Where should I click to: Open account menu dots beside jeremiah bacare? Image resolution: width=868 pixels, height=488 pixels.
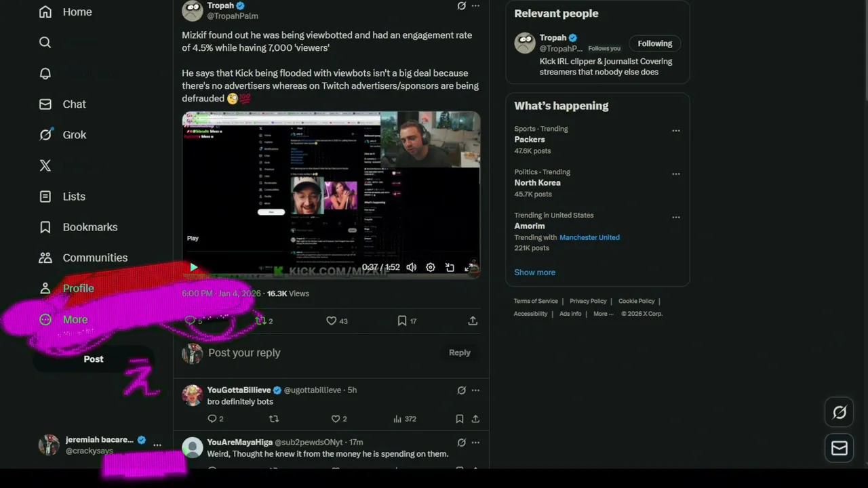tap(157, 445)
